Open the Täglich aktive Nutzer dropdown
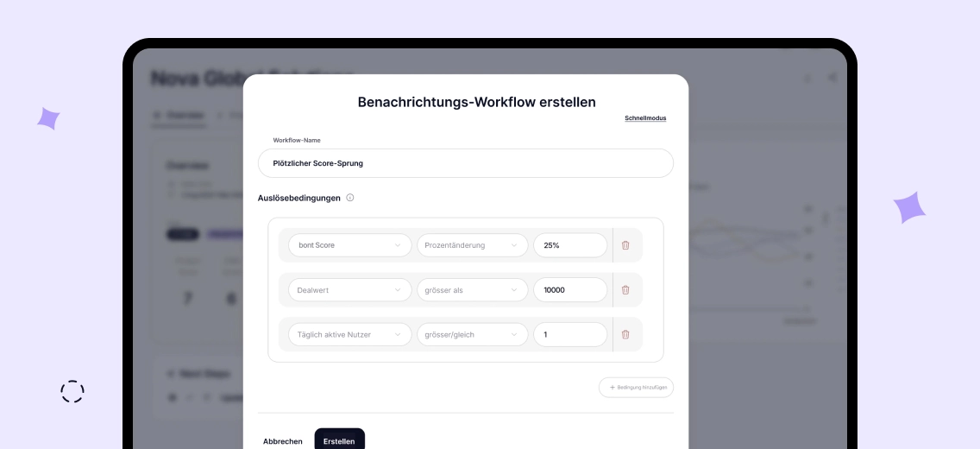 350,334
